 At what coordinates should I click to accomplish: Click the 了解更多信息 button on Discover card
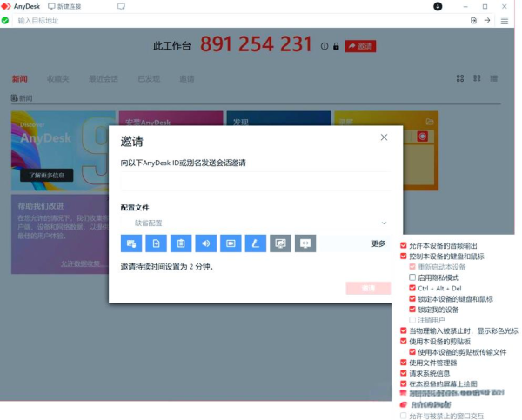coord(47,176)
